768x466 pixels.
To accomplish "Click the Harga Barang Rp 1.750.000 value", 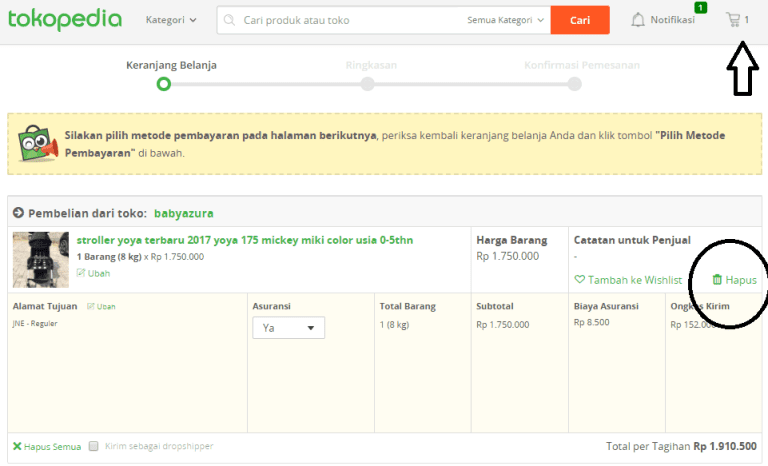I will click(x=507, y=256).
